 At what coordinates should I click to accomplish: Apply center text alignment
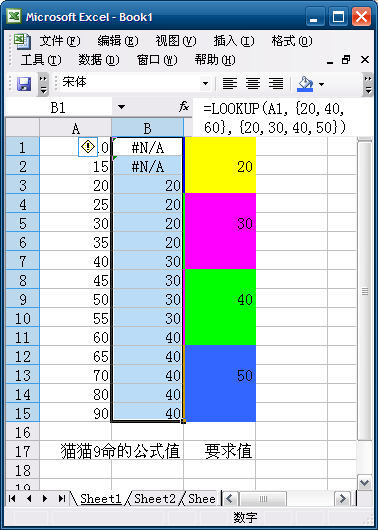253,83
